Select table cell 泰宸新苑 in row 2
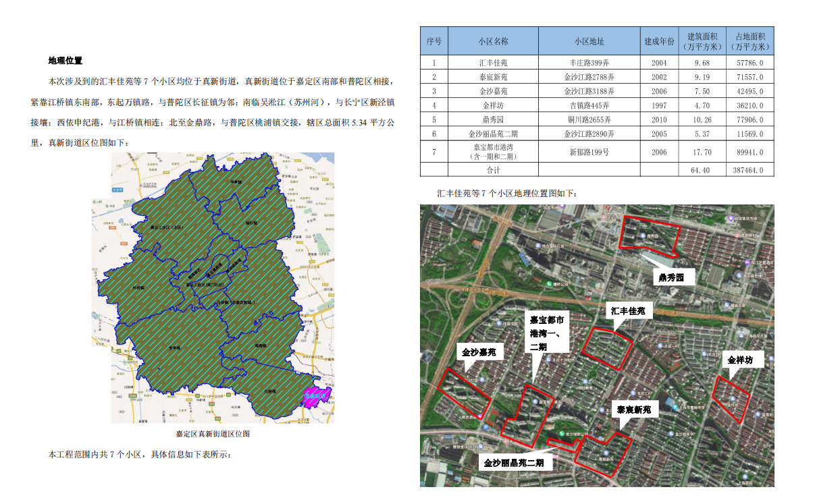The width and height of the screenshot is (813, 504). [493, 77]
